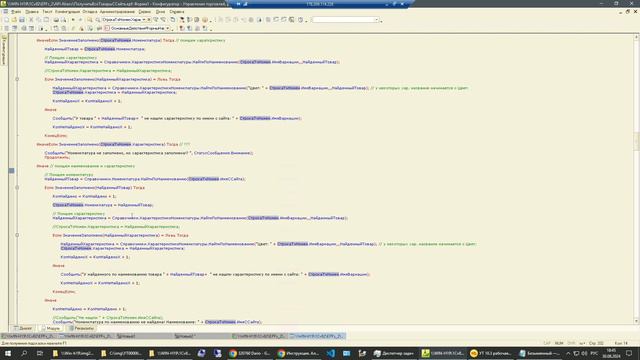Click the left side panel tab strip
The image size is (640, 360).
click(x=4, y=51)
